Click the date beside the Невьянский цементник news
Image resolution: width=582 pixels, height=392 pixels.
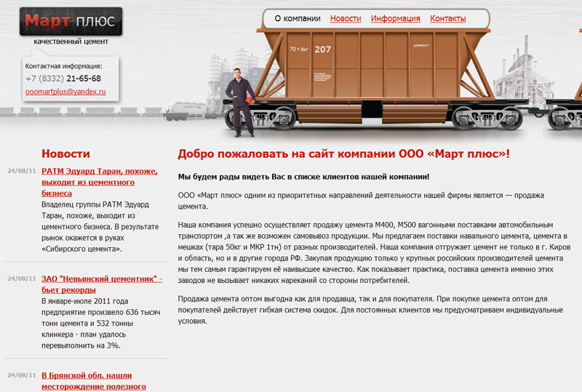point(22,279)
